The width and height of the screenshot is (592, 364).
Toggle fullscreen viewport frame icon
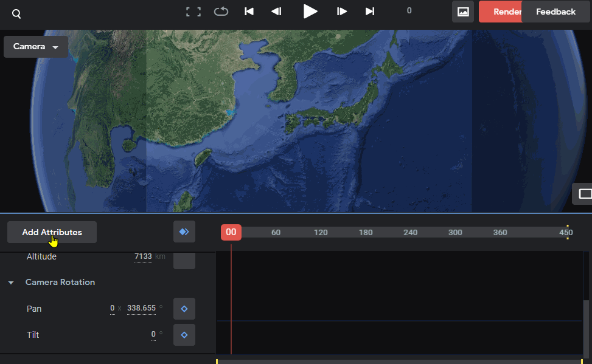[193, 12]
